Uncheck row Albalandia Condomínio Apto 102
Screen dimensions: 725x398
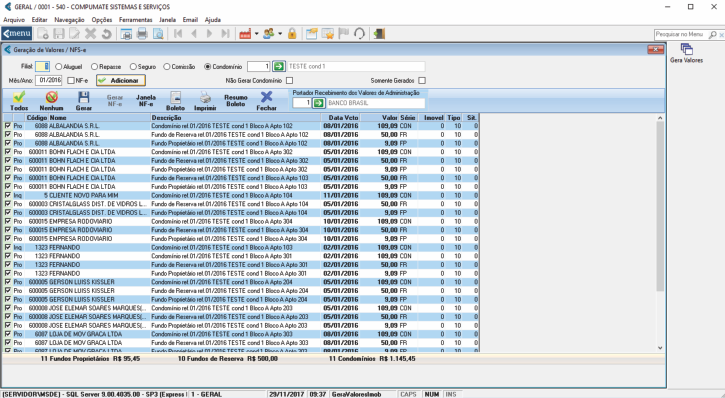[x=8, y=126]
